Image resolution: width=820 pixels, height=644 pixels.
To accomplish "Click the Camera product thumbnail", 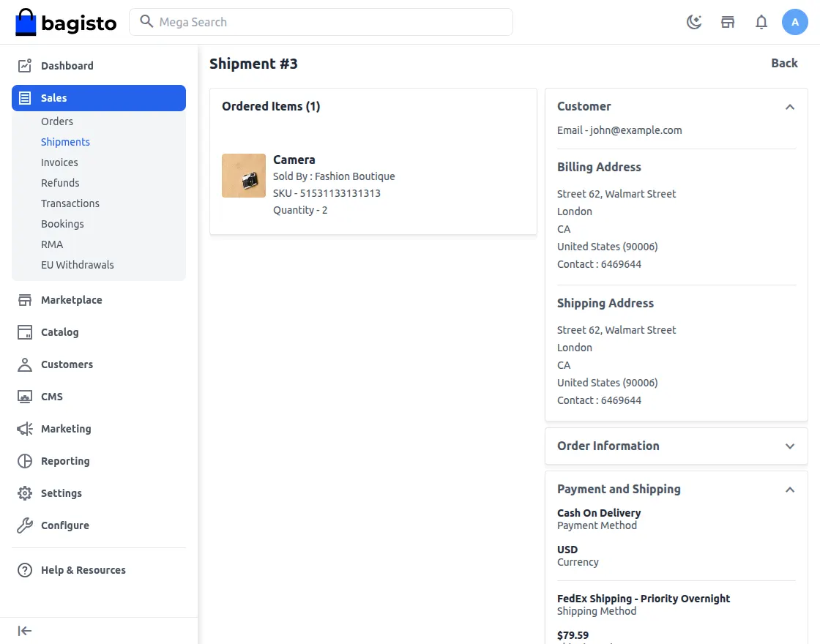I will (244, 176).
